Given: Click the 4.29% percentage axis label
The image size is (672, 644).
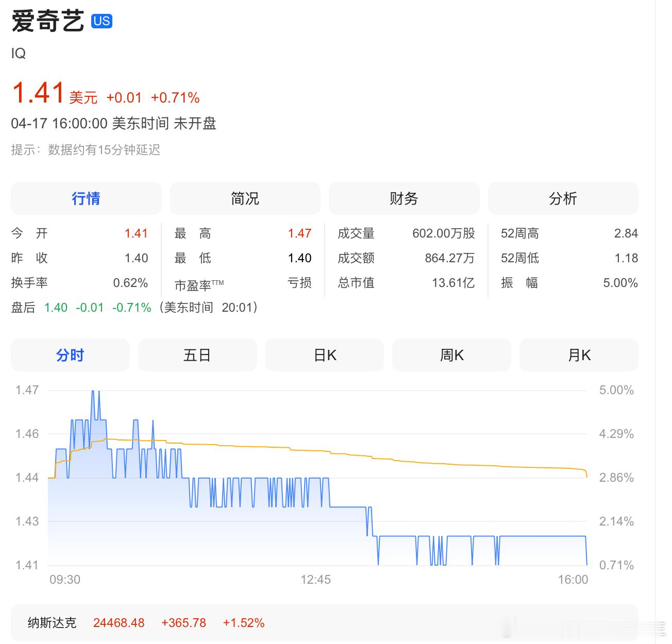Looking at the screenshot, I should [x=616, y=434].
